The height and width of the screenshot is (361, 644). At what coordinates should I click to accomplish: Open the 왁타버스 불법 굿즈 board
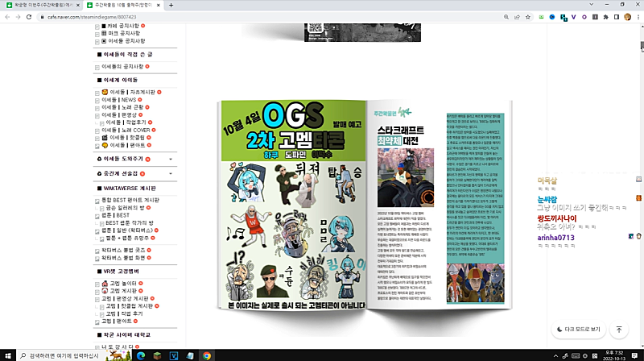[x=123, y=251]
